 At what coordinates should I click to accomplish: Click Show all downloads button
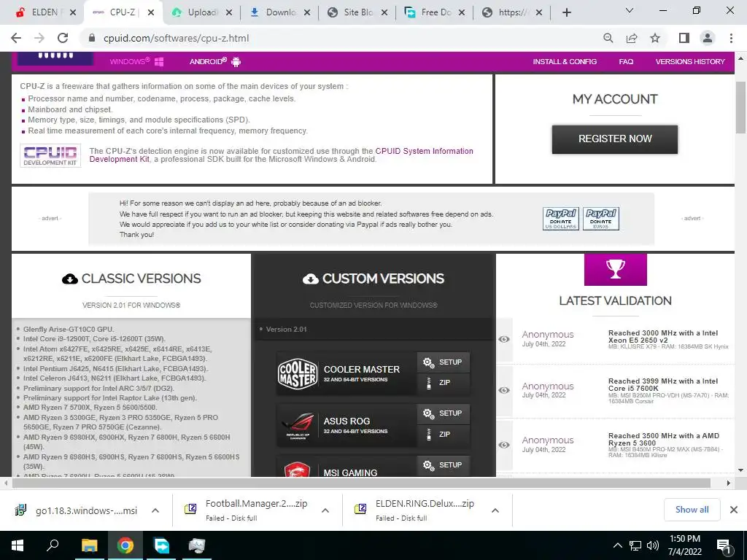(x=692, y=510)
